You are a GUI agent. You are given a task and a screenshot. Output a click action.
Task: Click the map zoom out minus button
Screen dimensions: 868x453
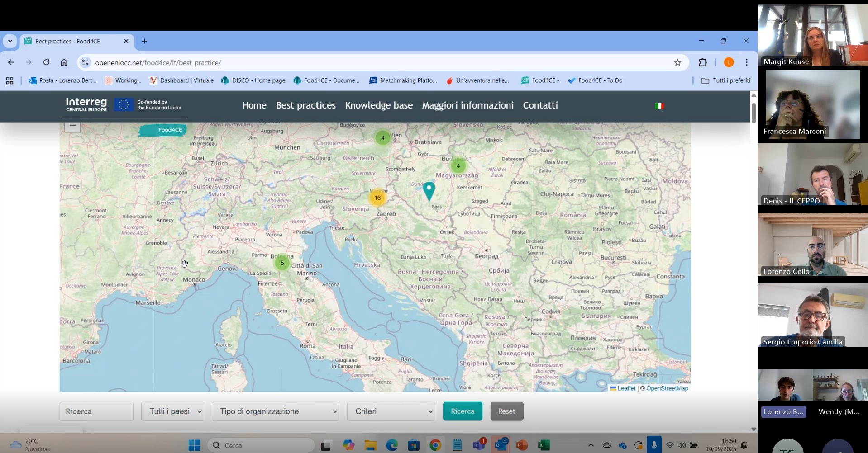coord(72,126)
